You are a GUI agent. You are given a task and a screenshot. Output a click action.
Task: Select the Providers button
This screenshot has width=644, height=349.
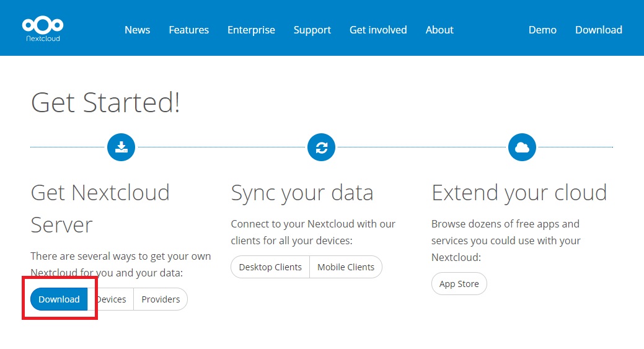click(x=161, y=299)
